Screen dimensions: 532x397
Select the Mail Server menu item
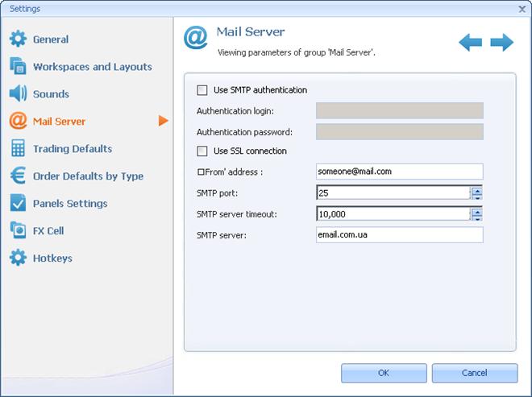coord(59,122)
